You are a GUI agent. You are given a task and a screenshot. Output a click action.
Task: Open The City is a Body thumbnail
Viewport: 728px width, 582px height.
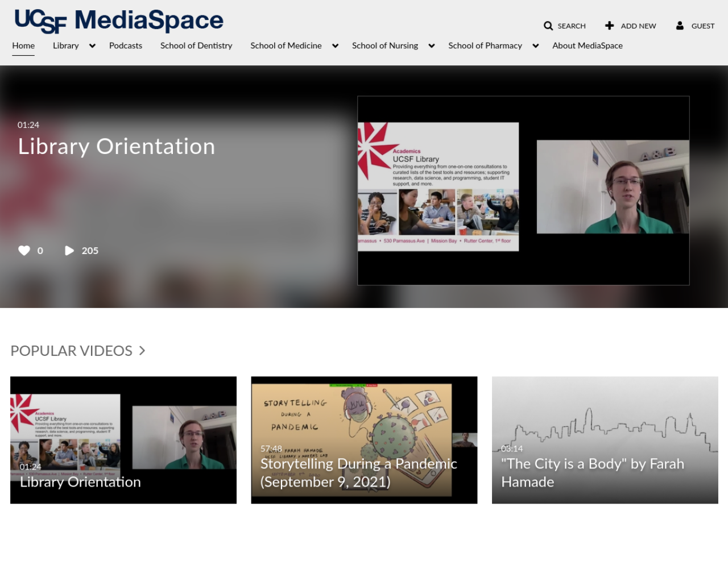pyautogui.click(x=605, y=440)
